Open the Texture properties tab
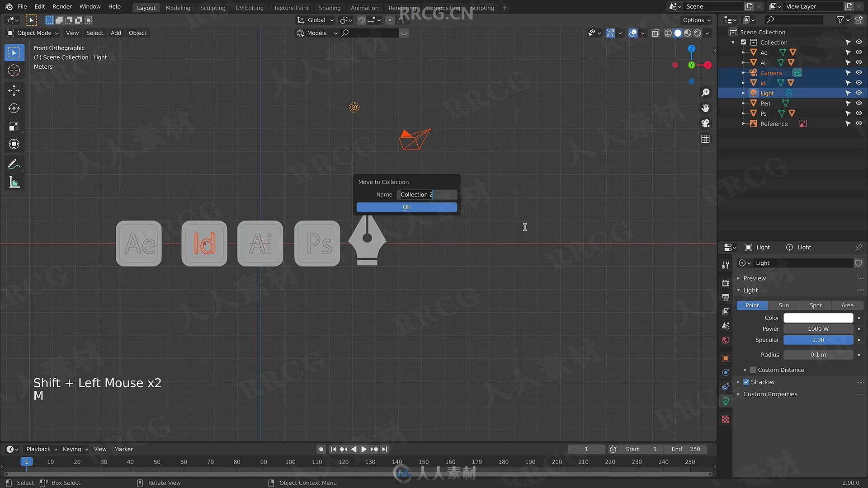Viewport: 868px width, 488px height. [726, 419]
